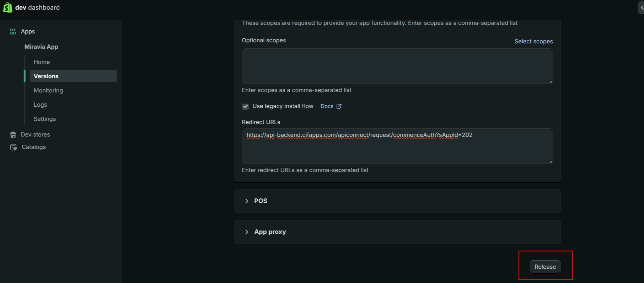Click the Dev stores storefront icon
Viewport: 644px width, 283px height.
pos(13,135)
